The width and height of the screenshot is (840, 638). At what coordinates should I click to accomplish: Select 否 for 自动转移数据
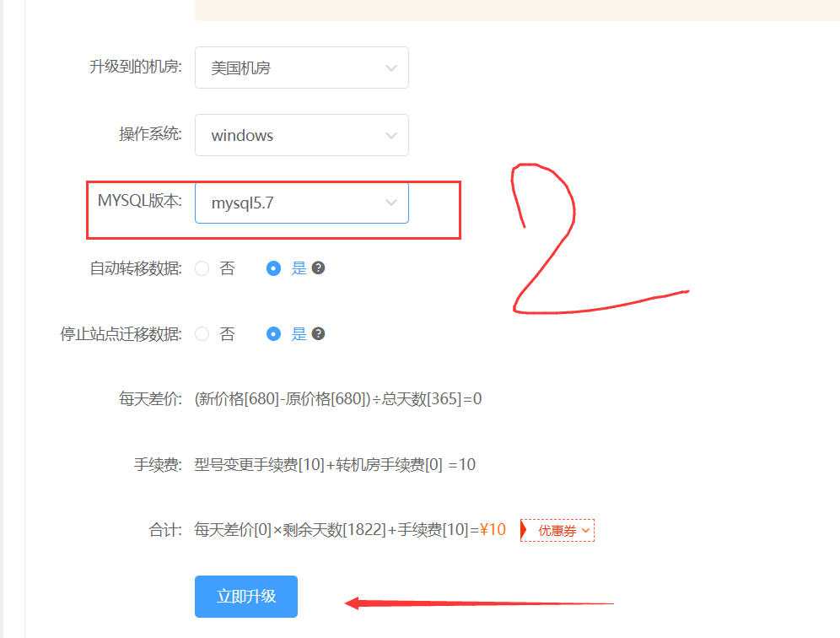click(202, 268)
